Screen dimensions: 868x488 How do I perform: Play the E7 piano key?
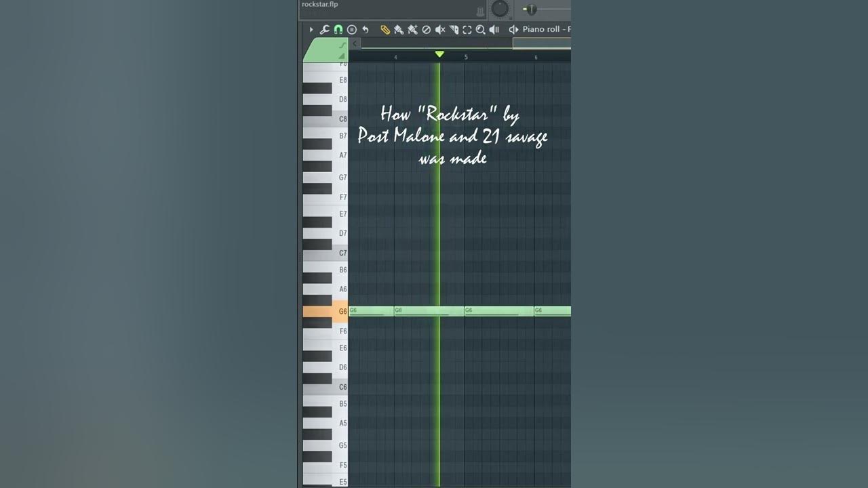(x=325, y=213)
